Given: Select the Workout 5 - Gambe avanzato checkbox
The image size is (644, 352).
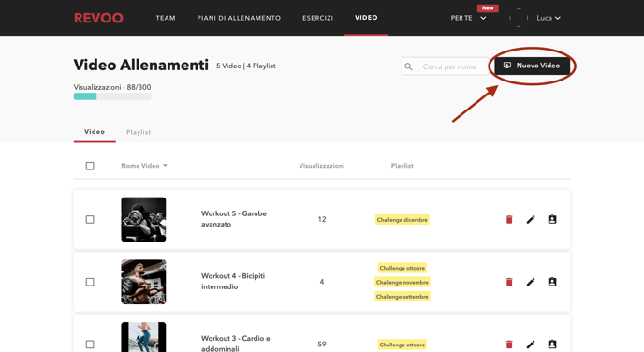Looking at the screenshot, I should [90, 219].
